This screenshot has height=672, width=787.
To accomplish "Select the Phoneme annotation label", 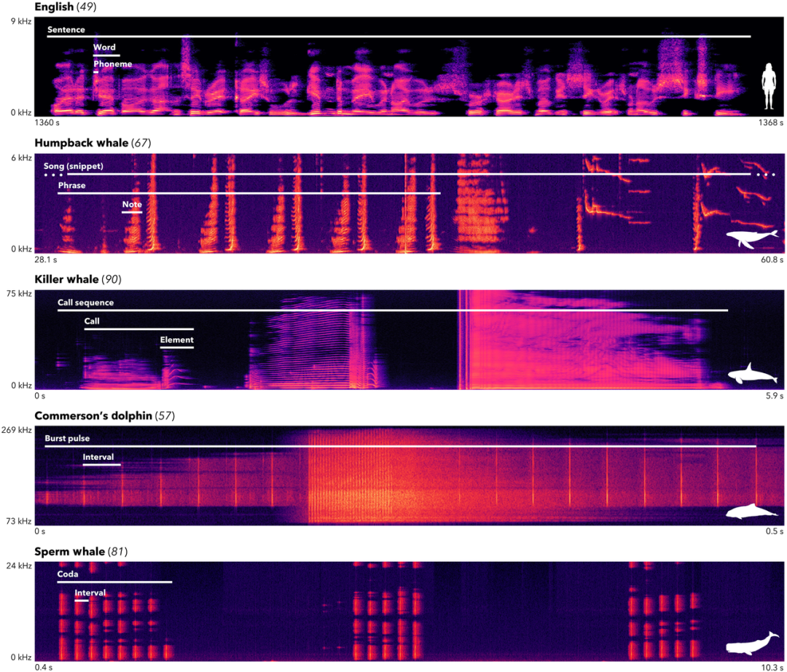I will point(113,64).
